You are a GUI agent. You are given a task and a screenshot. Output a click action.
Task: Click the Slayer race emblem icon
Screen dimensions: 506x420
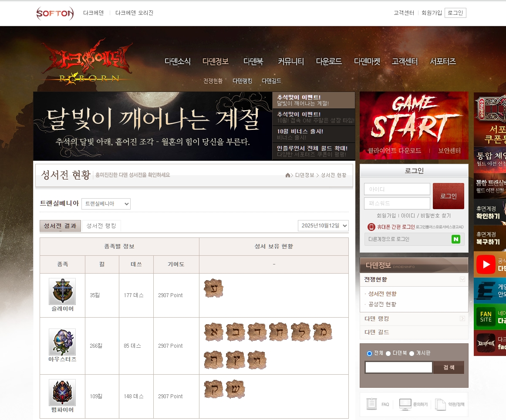coord(62,291)
